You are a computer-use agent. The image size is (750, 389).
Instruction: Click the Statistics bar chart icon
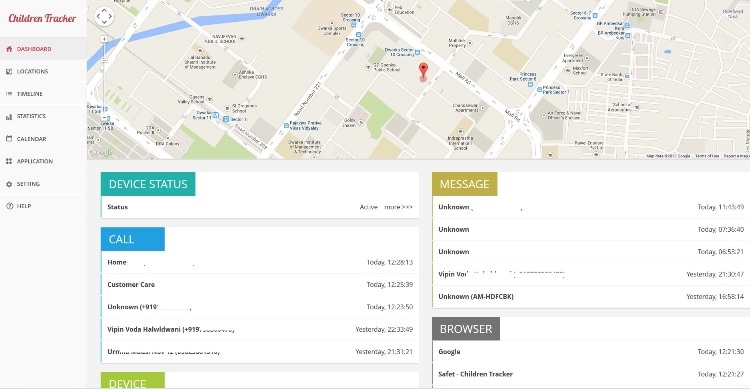click(9, 116)
